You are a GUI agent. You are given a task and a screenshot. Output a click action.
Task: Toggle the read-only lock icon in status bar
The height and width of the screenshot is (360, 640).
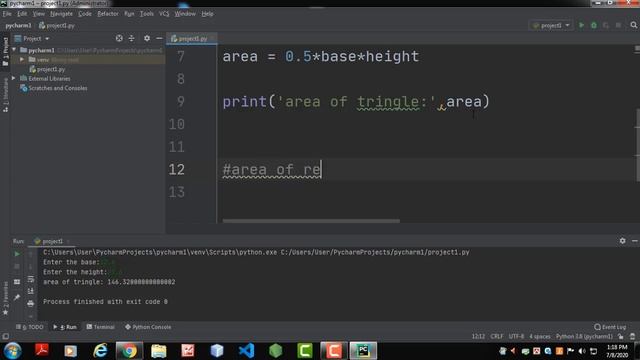[x=620, y=336]
